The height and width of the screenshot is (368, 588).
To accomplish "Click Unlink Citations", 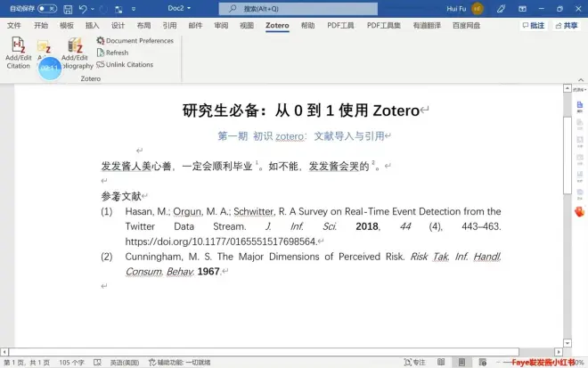I will [125, 64].
